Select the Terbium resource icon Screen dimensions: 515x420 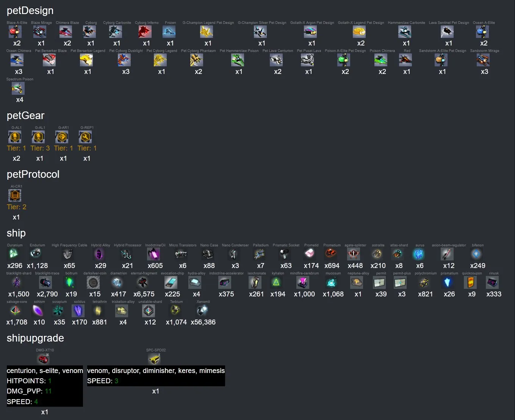175,311
